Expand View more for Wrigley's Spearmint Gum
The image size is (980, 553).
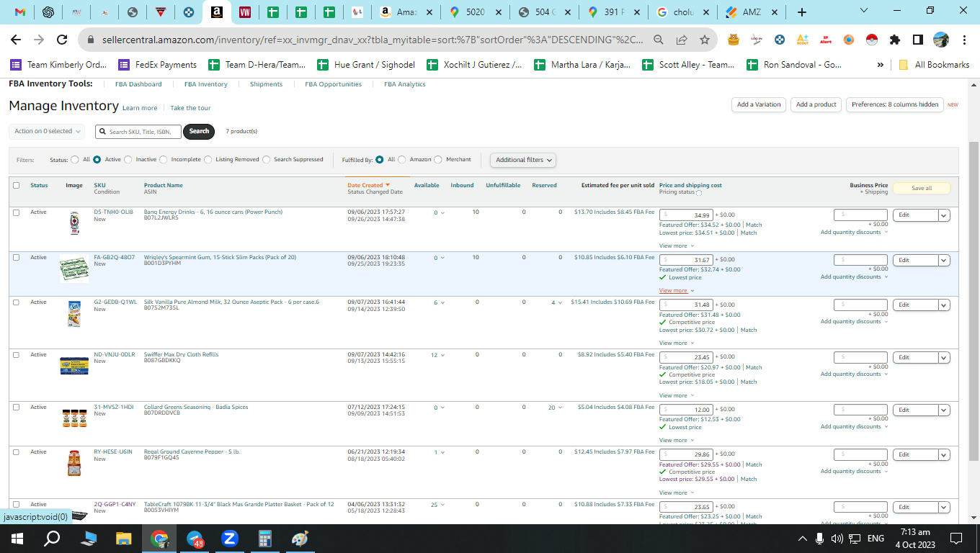[677, 291]
